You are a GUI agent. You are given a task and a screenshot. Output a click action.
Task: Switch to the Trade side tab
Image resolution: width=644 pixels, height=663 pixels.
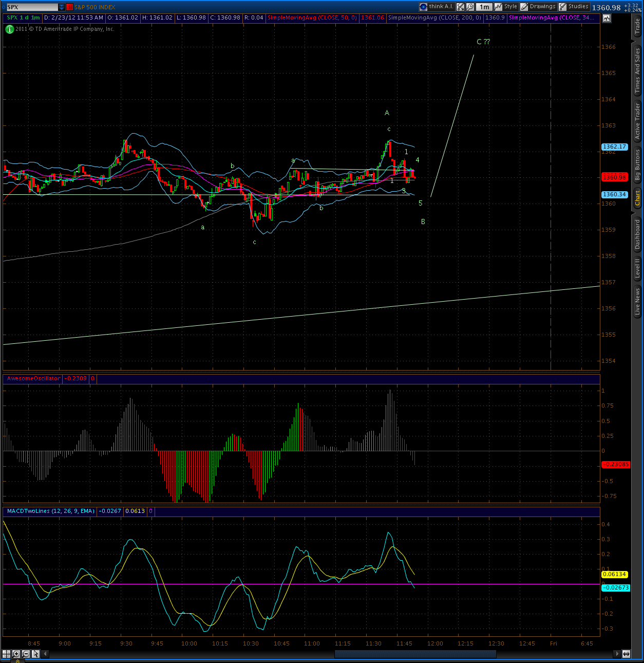click(x=637, y=26)
